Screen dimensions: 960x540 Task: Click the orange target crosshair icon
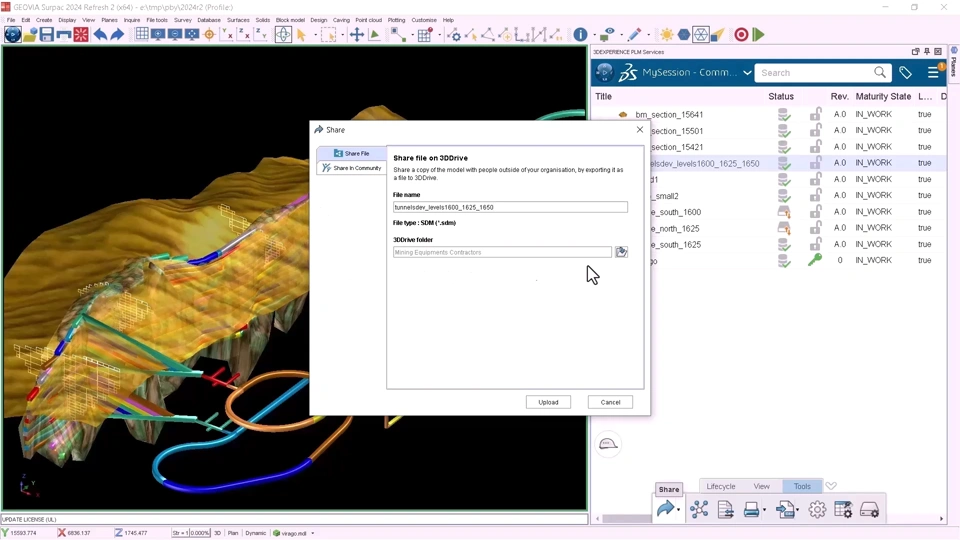(209, 34)
